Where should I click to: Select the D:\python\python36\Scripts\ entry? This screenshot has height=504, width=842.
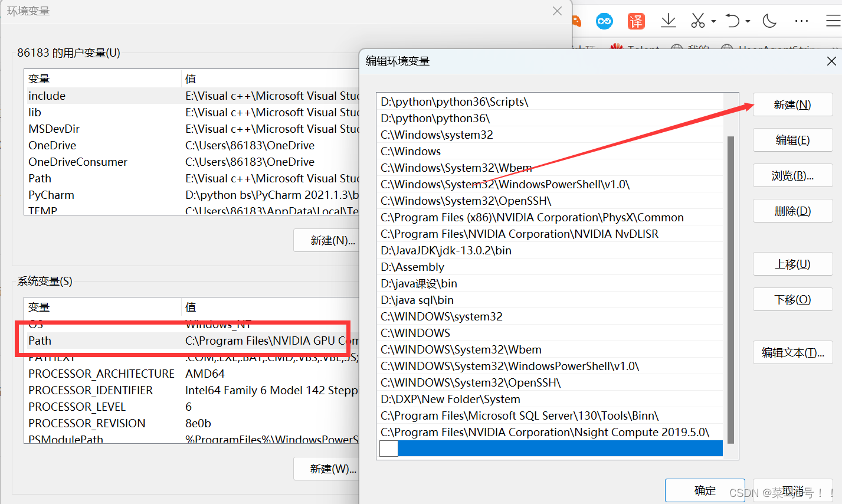pyautogui.click(x=551, y=102)
